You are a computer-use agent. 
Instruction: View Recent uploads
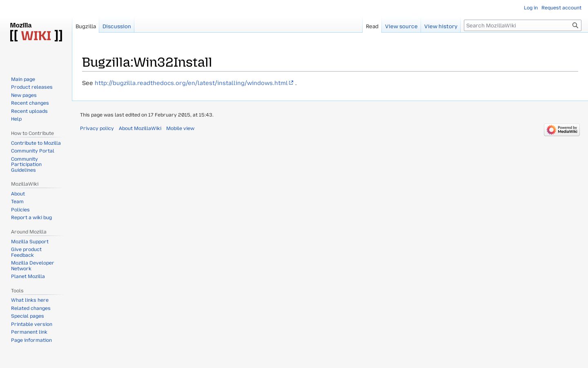pos(29,111)
